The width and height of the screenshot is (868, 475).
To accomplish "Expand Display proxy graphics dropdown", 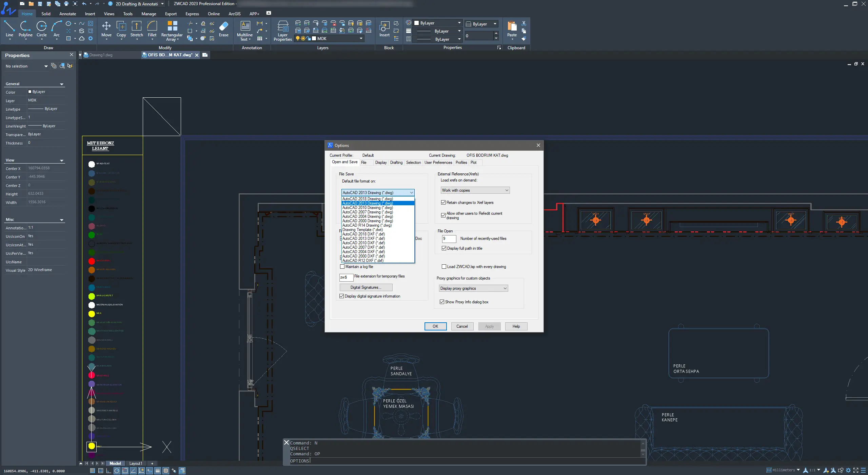I will click(473, 288).
